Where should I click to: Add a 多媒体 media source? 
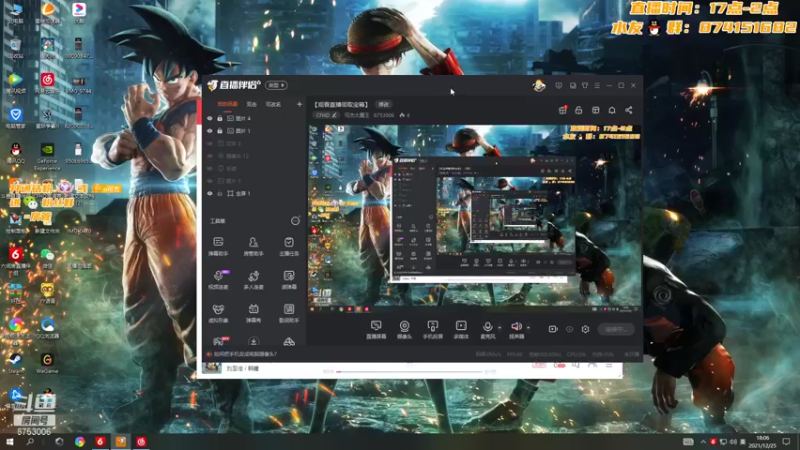click(461, 330)
